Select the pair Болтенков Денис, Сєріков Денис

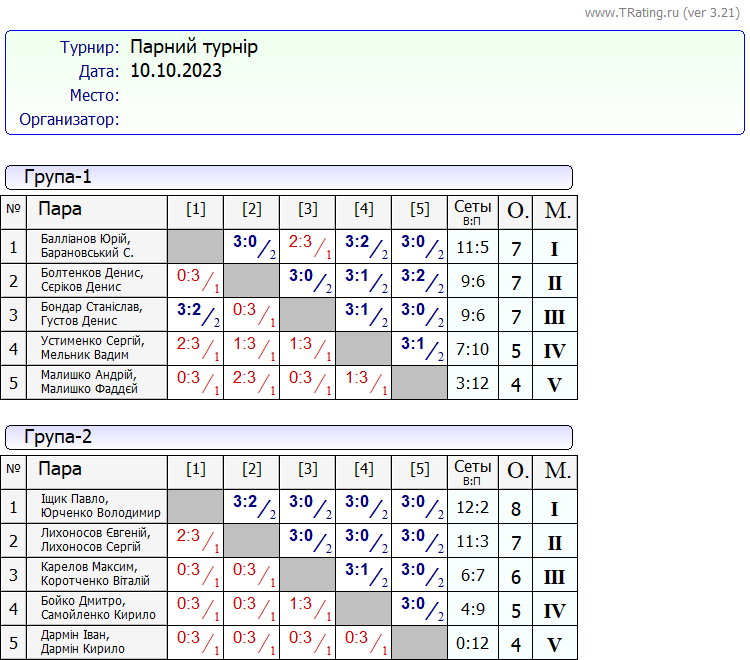coord(92,280)
